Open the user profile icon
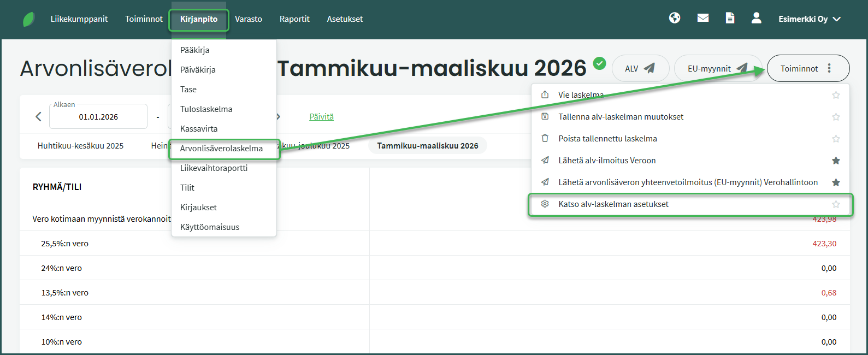The image size is (868, 355). [756, 18]
